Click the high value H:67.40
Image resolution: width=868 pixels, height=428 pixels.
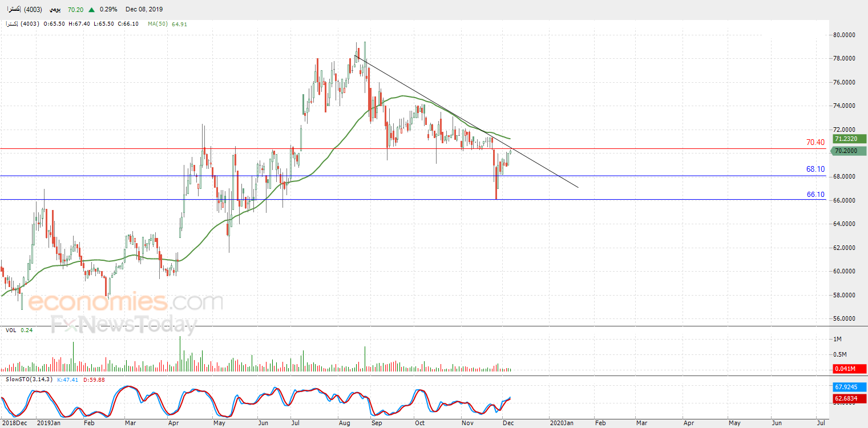click(79, 24)
